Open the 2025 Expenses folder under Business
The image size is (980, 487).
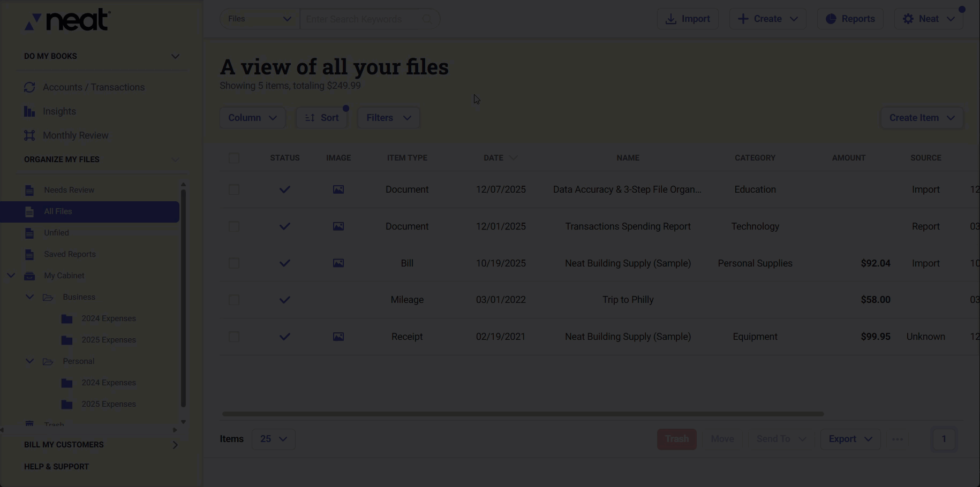pos(108,340)
